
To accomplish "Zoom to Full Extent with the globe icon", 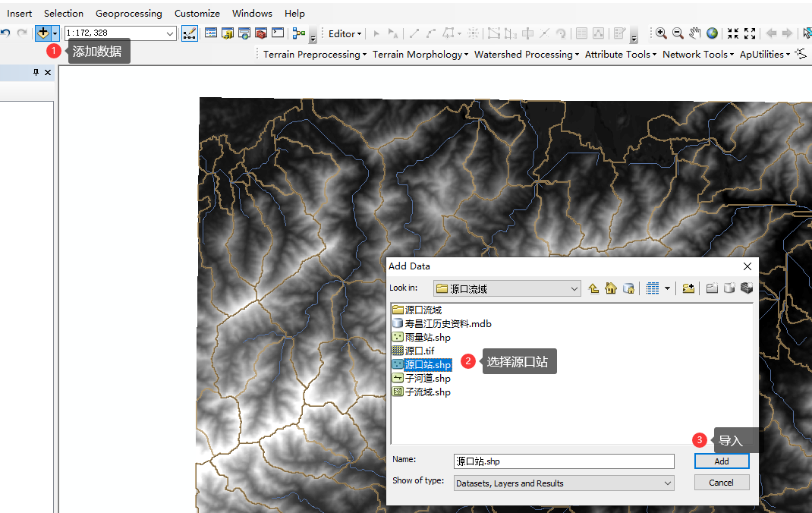I will point(712,33).
